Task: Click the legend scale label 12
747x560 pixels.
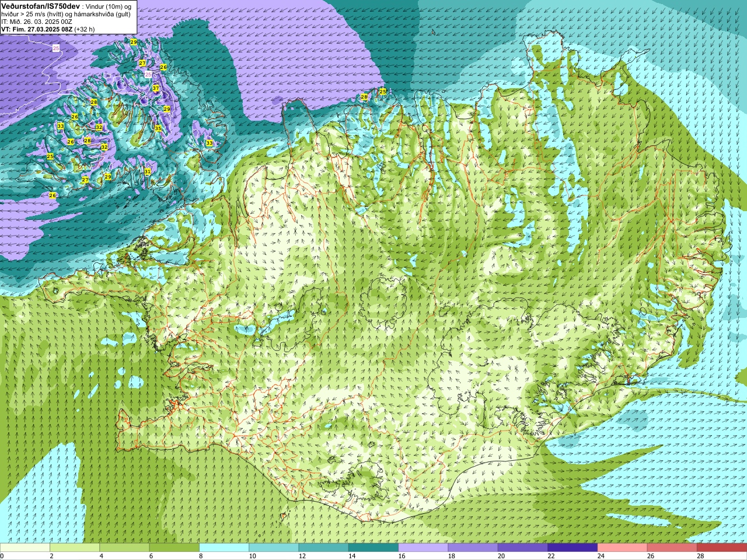Action: tap(302, 556)
